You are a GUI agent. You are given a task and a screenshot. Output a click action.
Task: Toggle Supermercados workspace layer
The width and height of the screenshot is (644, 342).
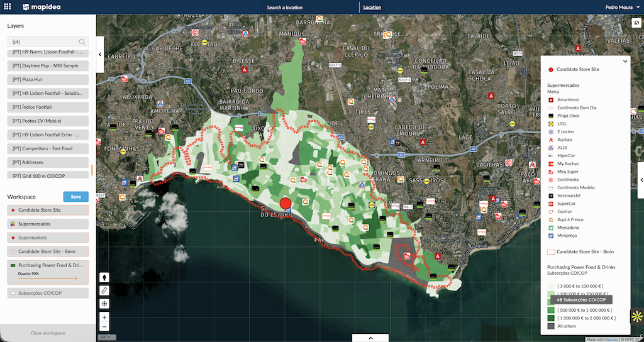point(48,224)
